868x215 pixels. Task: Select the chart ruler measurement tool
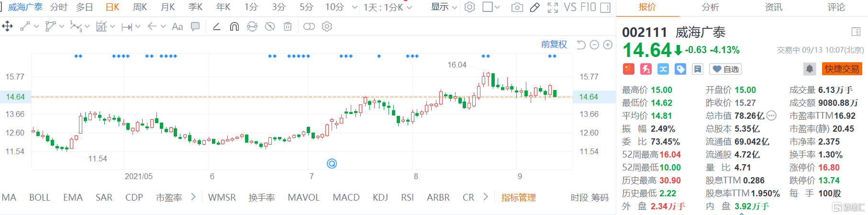point(101,26)
